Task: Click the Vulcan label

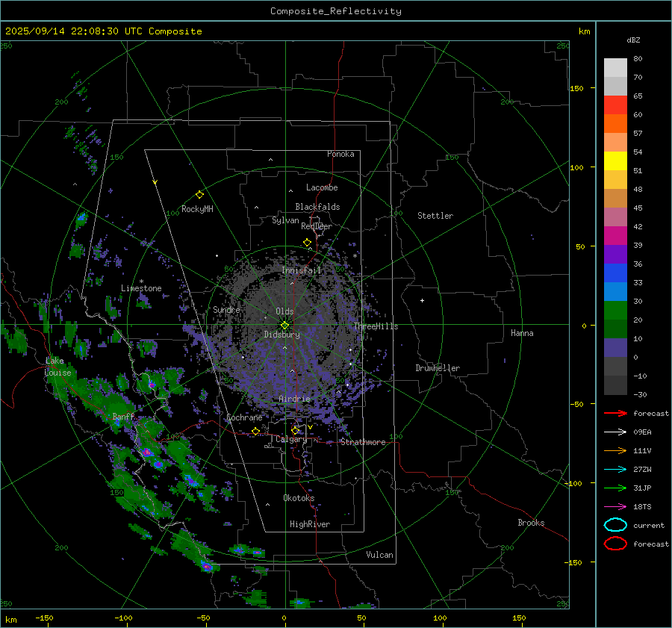Action: 379,555
